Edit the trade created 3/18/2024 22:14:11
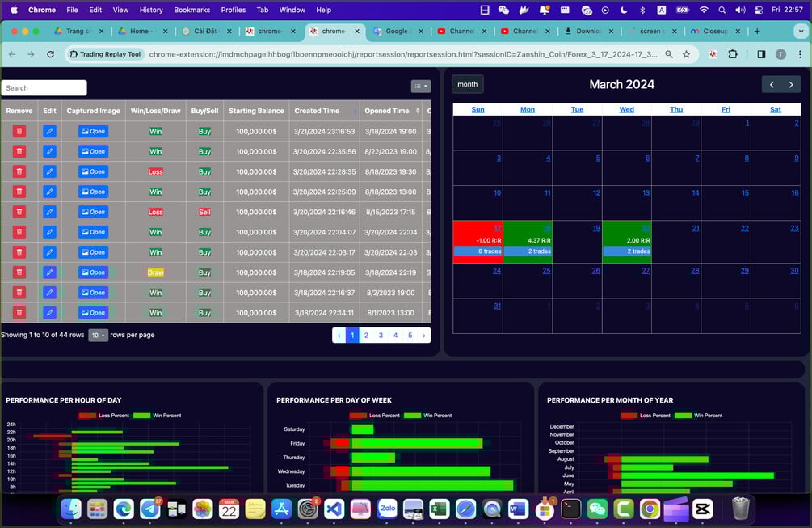This screenshot has height=528, width=812. pyautogui.click(x=50, y=313)
